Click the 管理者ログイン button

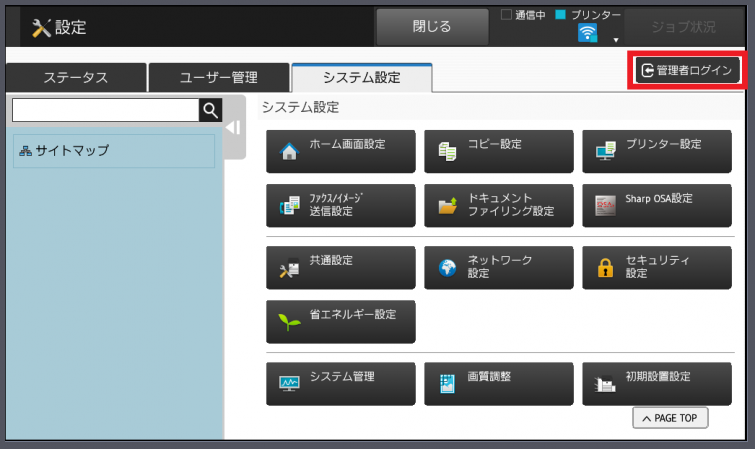[689, 70]
